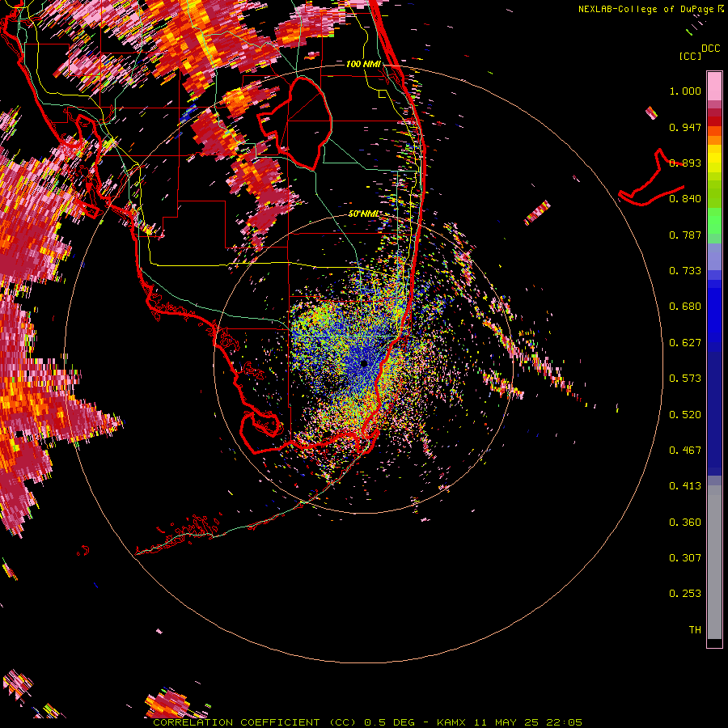
Task: Select the 0.467 scale value
Action: [x=685, y=451]
